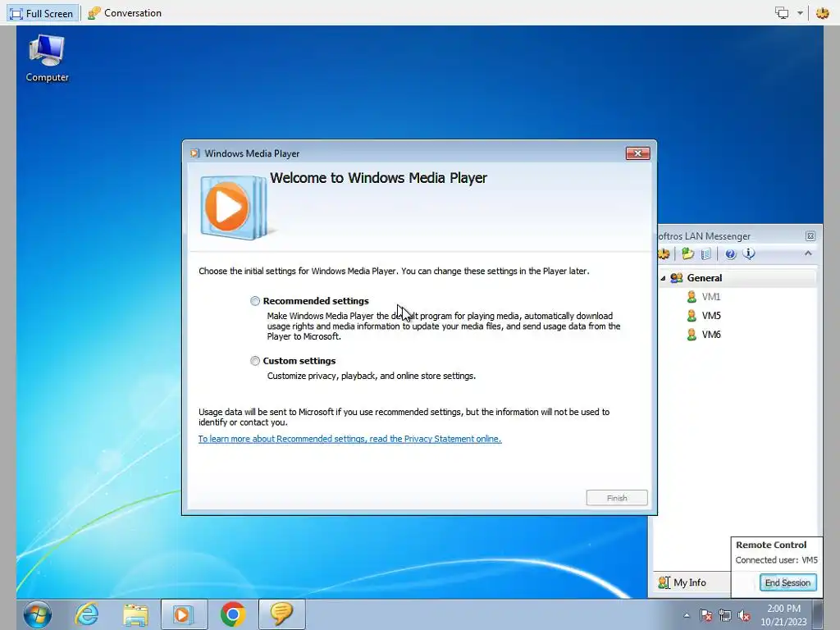Select user VM1 in the contact list

click(x=711, y=297)
